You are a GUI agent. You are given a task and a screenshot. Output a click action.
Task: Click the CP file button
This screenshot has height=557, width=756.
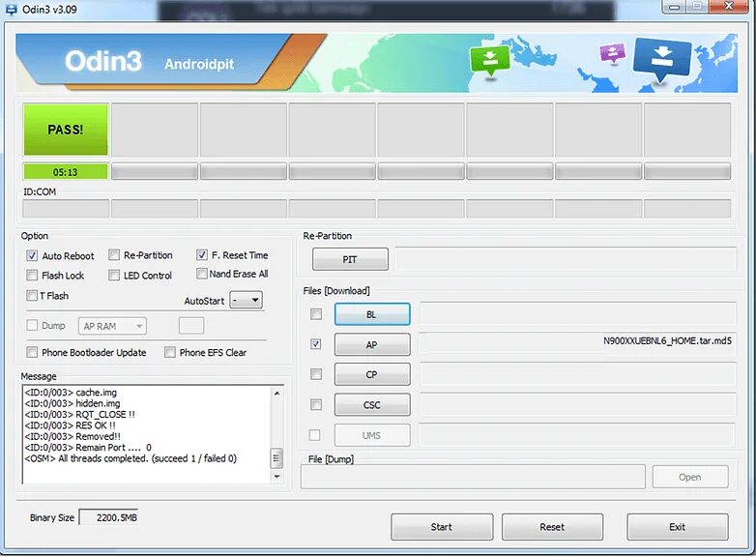click(372, 374)
